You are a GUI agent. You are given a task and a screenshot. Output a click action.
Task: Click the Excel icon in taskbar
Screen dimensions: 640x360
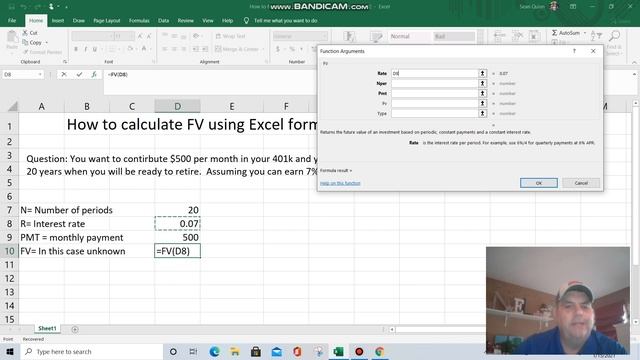click(x=338, y=351)
